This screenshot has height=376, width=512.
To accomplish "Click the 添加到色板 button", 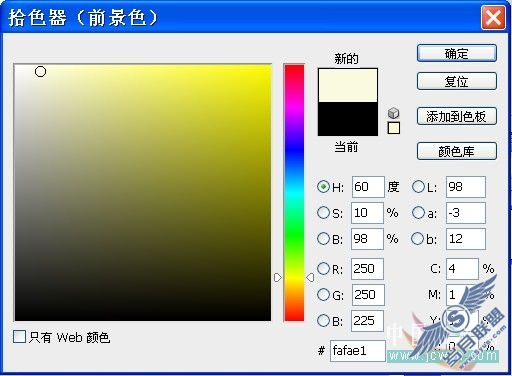I will [x=457, y=116].
